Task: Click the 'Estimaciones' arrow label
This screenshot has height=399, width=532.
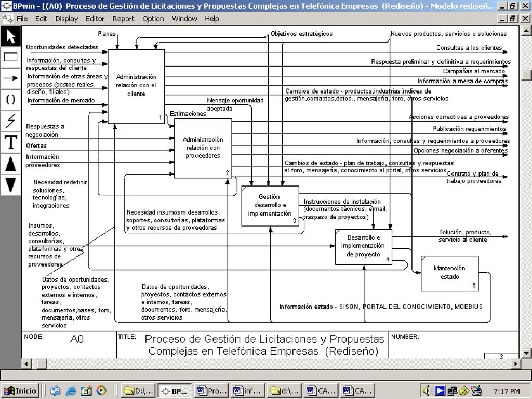Action: 188,114
